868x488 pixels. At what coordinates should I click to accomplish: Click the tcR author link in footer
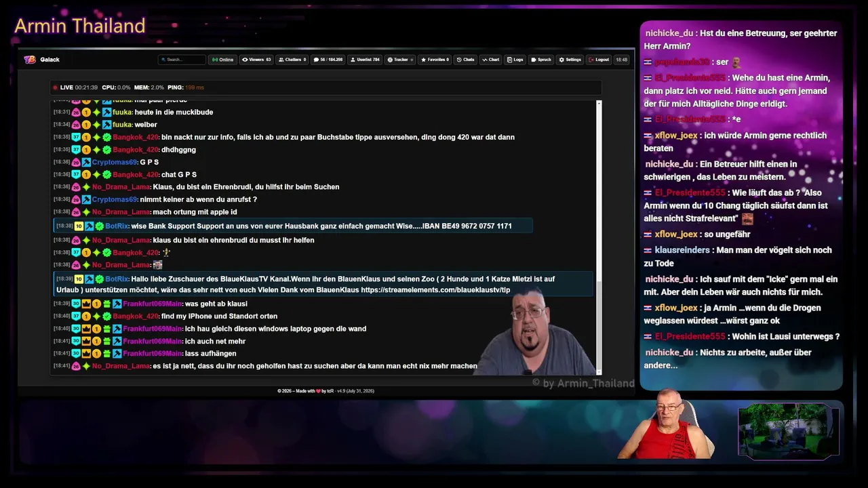coord(331,391)
